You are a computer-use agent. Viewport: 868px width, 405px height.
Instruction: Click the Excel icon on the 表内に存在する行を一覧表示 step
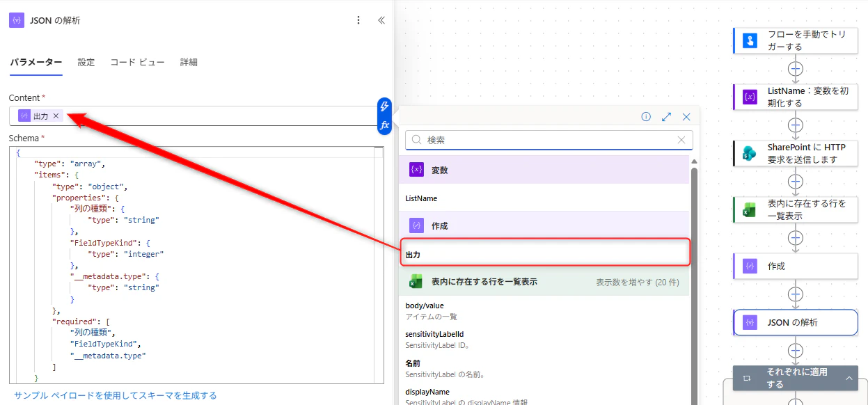[750, 209]
